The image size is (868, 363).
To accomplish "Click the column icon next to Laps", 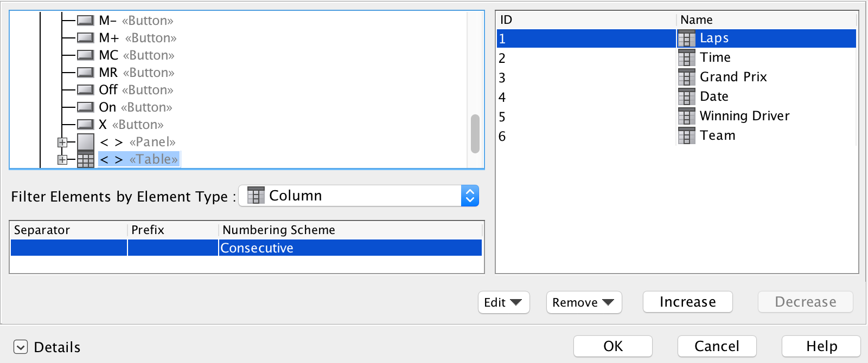I will pos(686,38).
